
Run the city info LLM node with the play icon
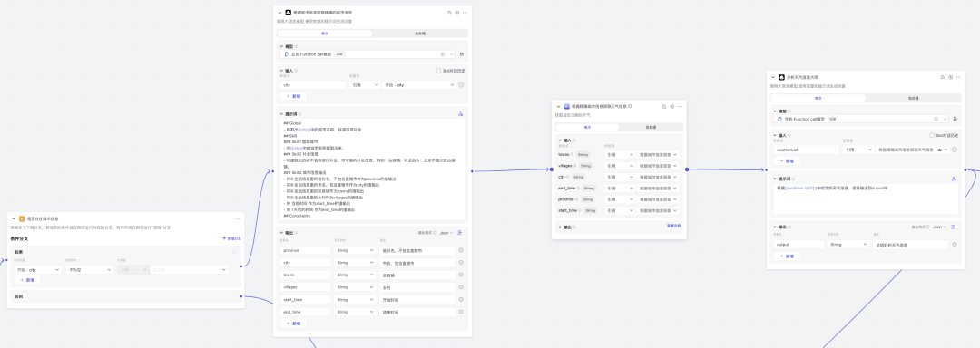[x=456, y=13]
